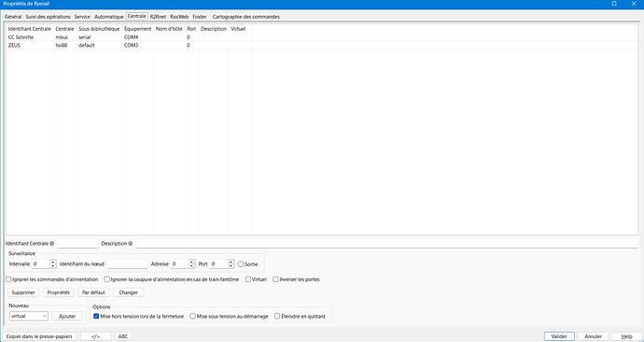Select the Centrale tab

(x=137, y=17)
